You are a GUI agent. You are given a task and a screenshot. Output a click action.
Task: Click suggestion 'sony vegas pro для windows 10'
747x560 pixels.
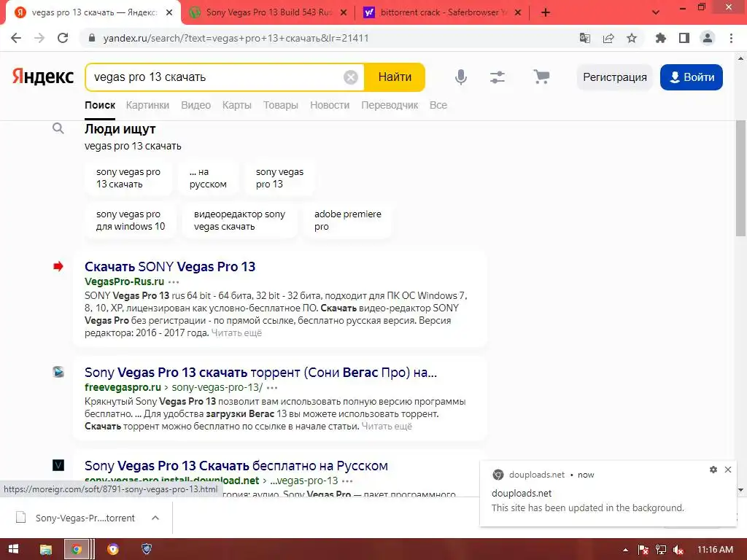[131, 220]
